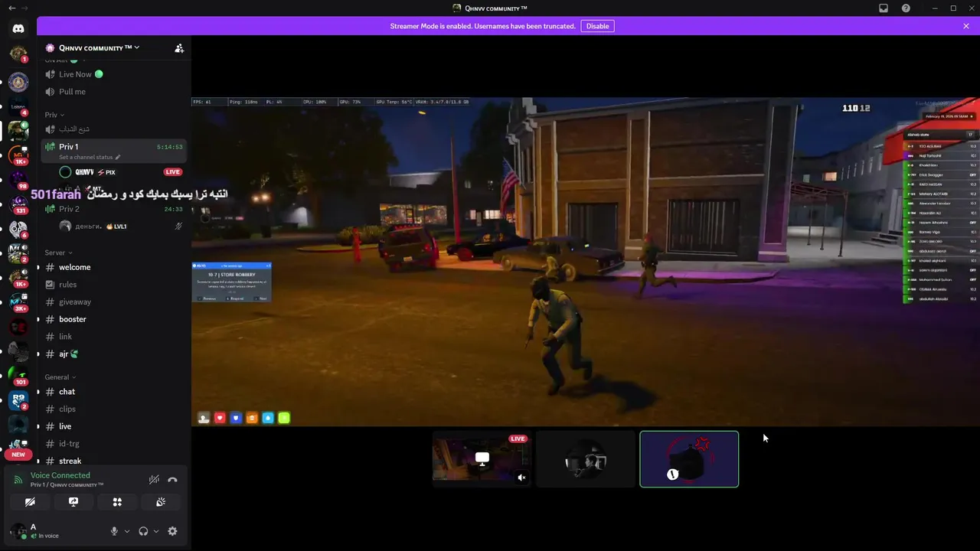This screenshot has width=980, height=551.
Task: Open the server icon with badge 131
Action: click(18, 204)
